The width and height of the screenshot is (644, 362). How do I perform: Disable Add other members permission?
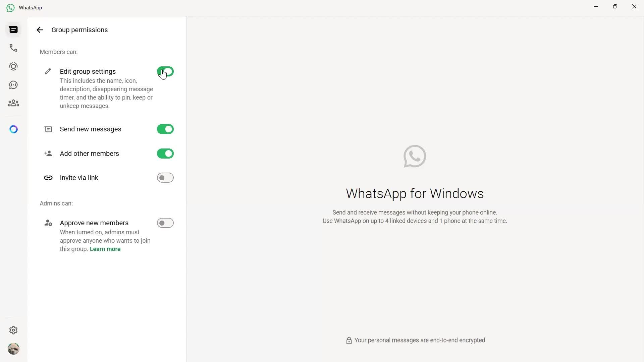click(165, 154)
